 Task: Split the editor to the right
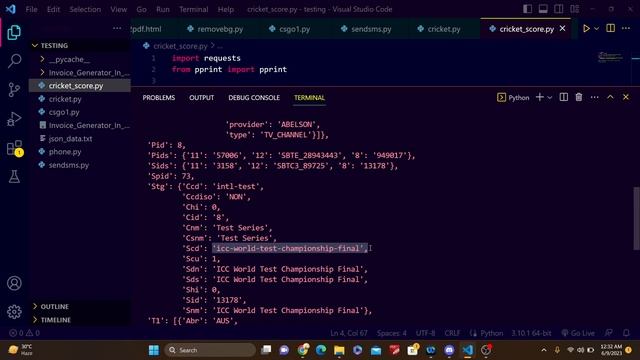tap(611, 28)
